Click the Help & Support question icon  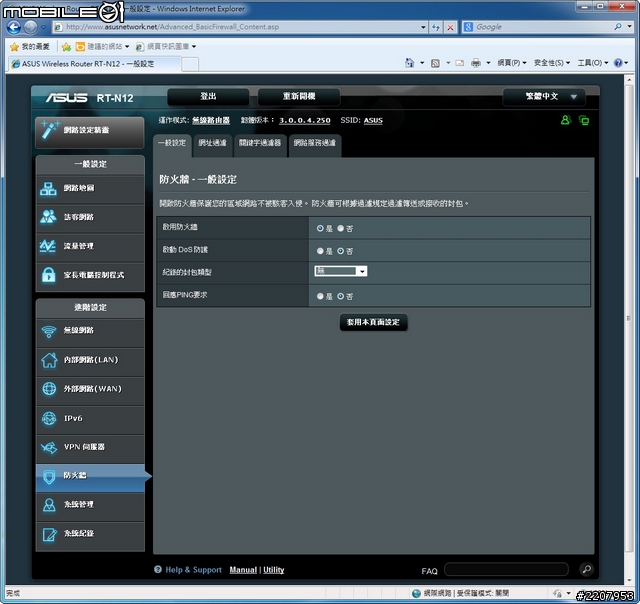point(158,569)
